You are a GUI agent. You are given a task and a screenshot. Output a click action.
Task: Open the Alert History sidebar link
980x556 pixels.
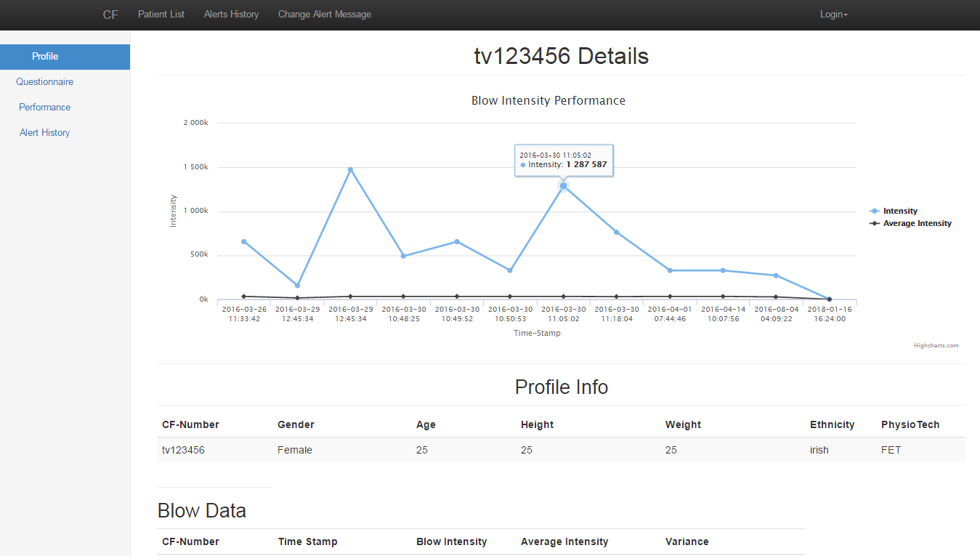tap(45, 133)
